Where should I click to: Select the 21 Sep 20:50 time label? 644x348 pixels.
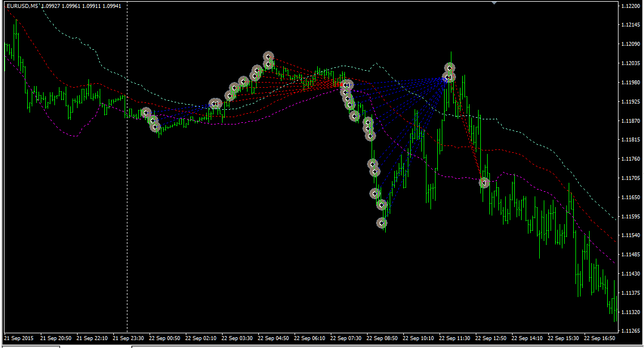coord(56,338)
